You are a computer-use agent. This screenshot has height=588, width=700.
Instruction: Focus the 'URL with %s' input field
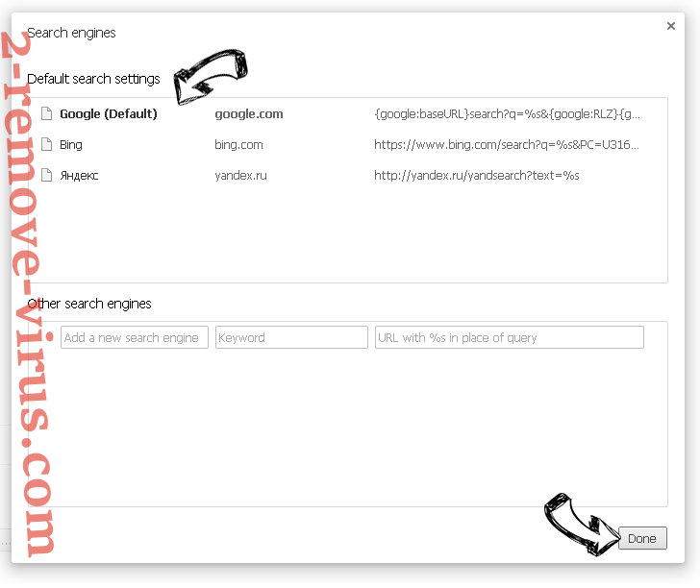click(509, 337)
